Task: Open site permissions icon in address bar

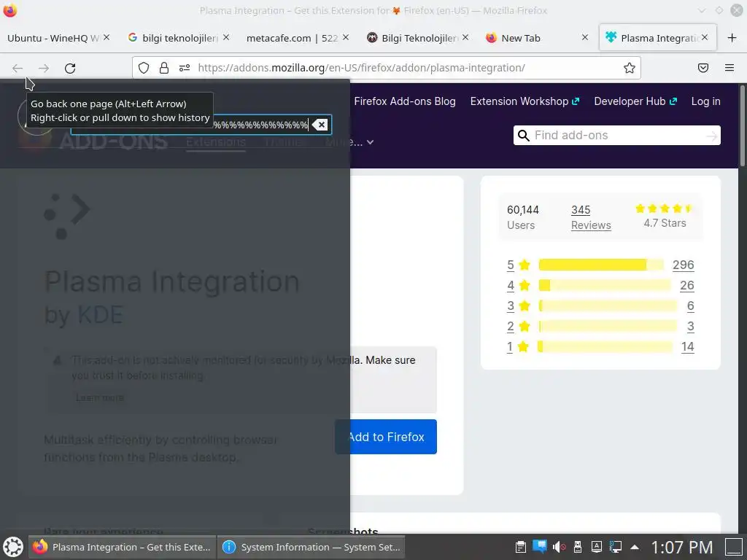Action: (185, 68)
